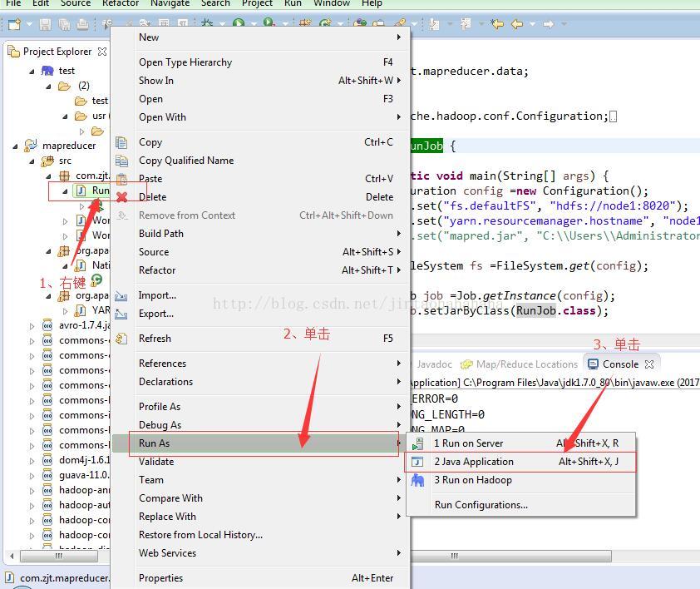Click the Copy icon in context menu

[121, 142]
